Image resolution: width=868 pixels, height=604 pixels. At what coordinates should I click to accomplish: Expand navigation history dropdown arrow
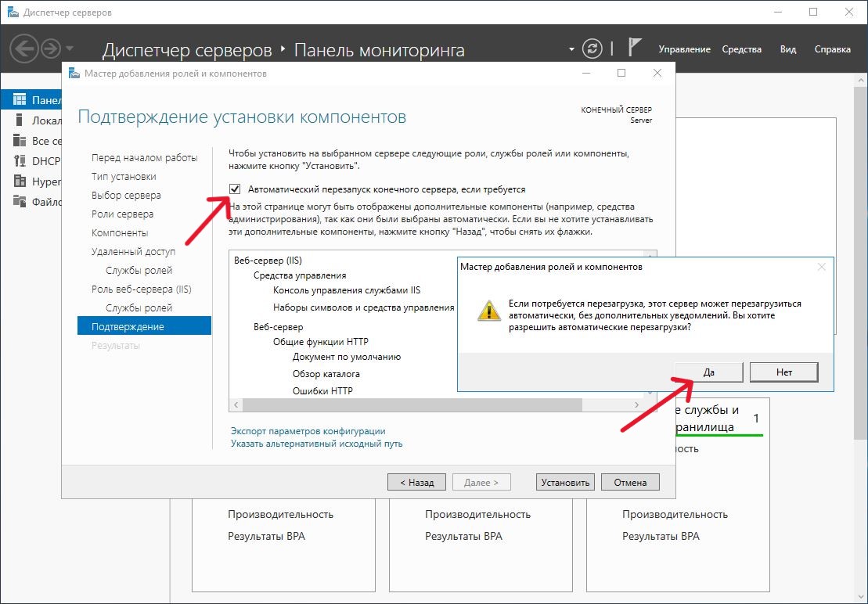click(70, 49)
